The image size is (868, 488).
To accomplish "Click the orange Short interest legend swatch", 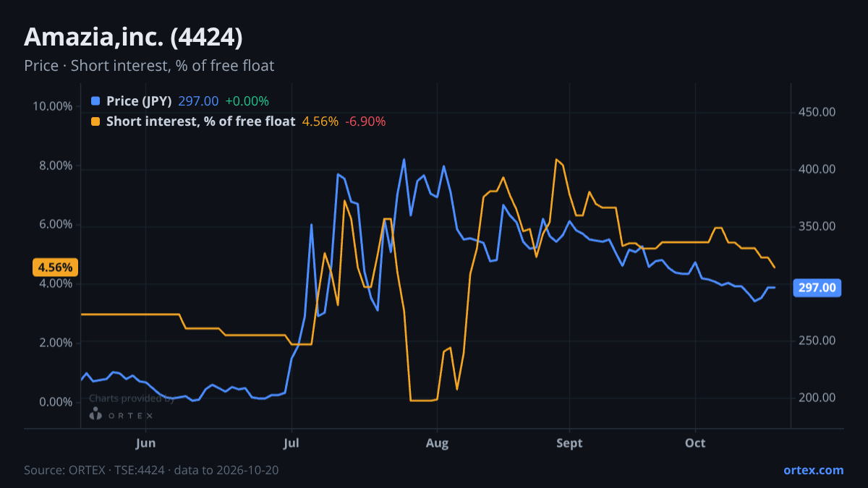I will coord(95,121).
